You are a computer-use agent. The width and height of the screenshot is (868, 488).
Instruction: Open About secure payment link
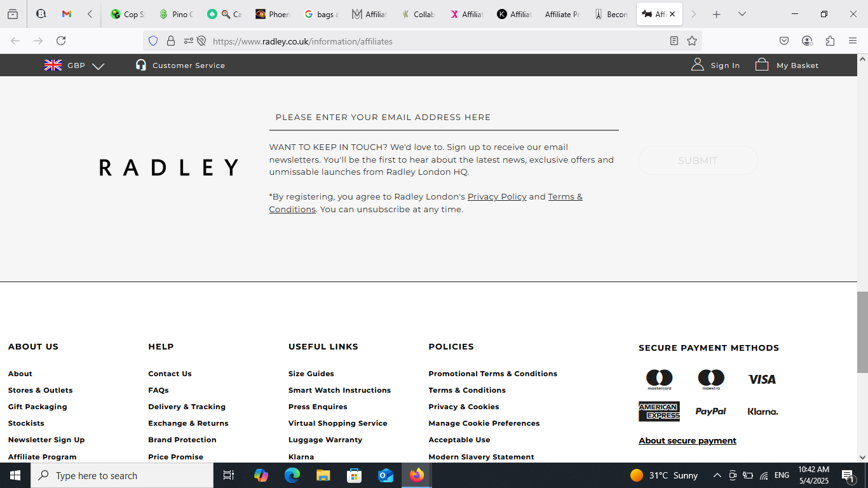688,441
